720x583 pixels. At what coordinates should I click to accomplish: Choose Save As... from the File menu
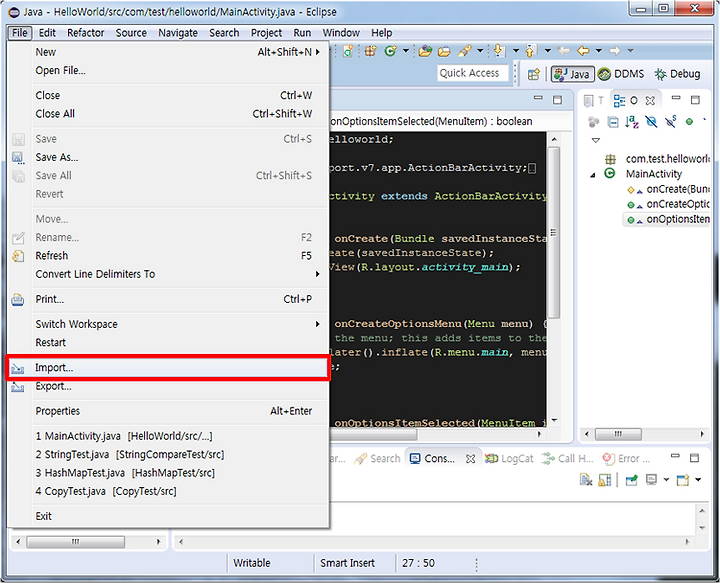[168, 157]
